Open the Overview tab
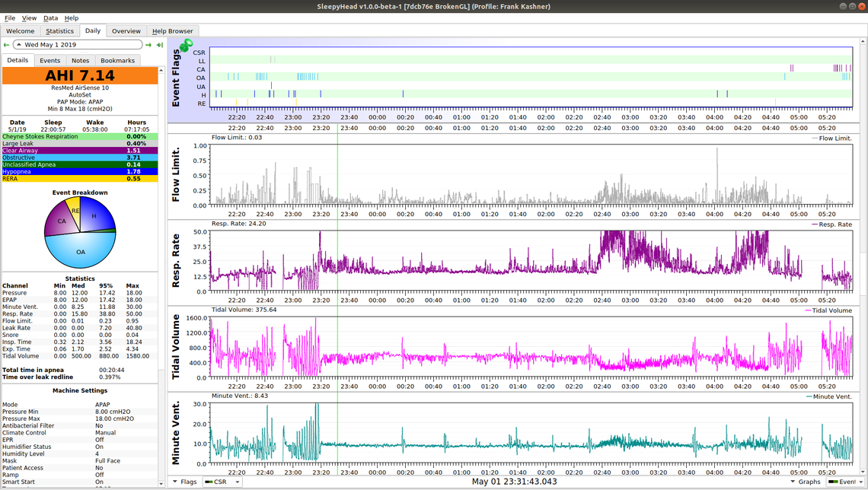868x490 pixels. point(126,31)
